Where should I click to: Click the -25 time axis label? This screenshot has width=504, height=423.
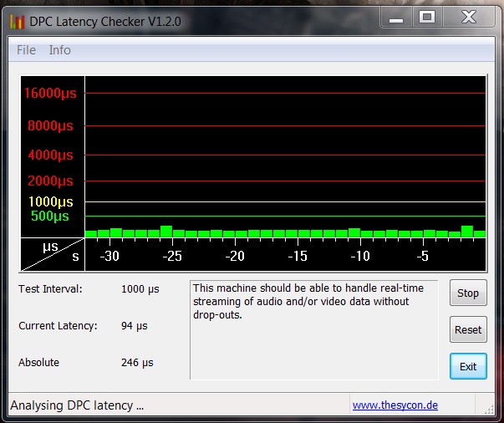[x=172, y=256]
